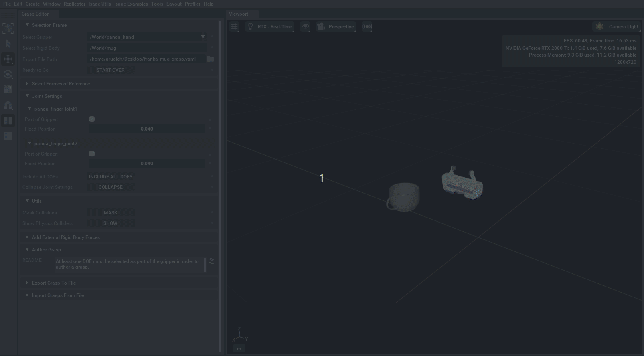644x356 pixels.
Task: Enable Part of Gripper for panda_finger_joint1
Action: pyautogui.click(x=92, y=119)
